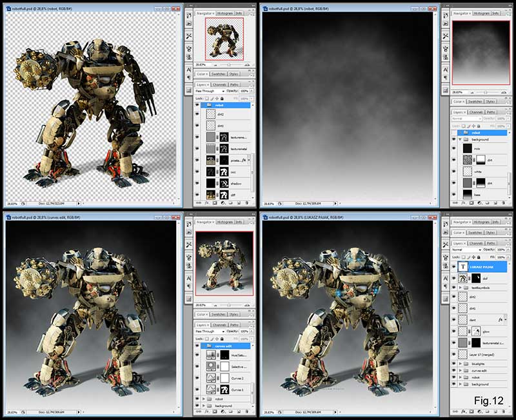
Task: Click lock transparent pixels icon, transparent robot window
Action: (206, 99)
